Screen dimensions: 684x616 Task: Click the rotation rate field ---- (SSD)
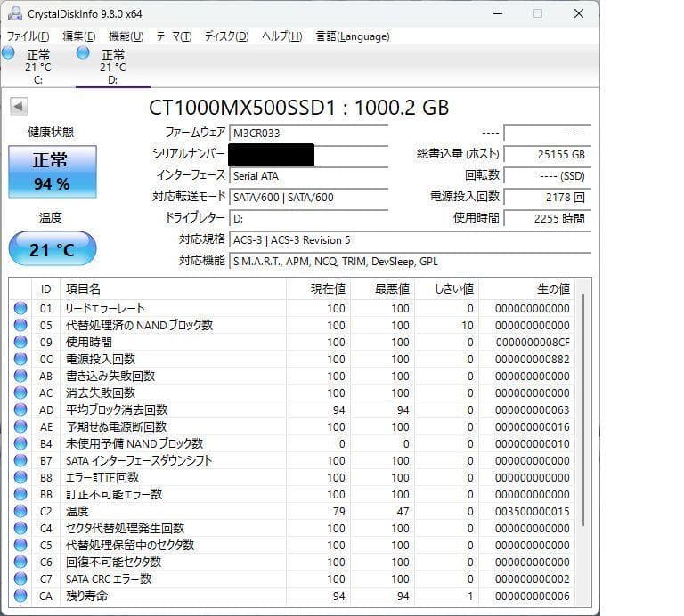tap(548, 175)
